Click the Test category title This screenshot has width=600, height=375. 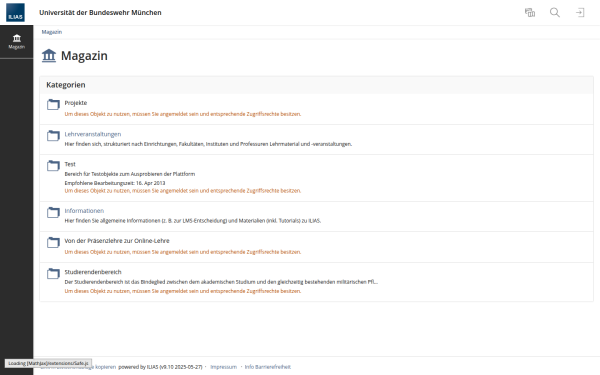tap(70, 164)
